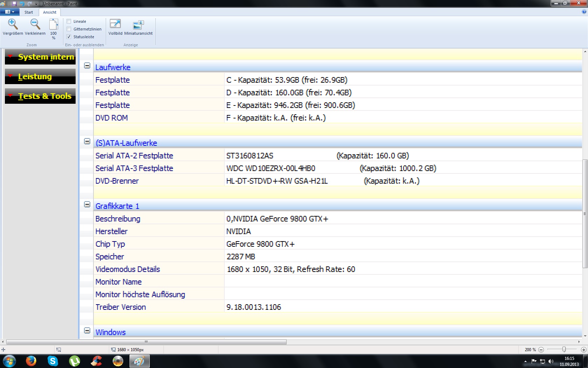The image size is (588, 368).
Task: Open CCleaner from the taskbar
Action: click(x=96, y=361)
